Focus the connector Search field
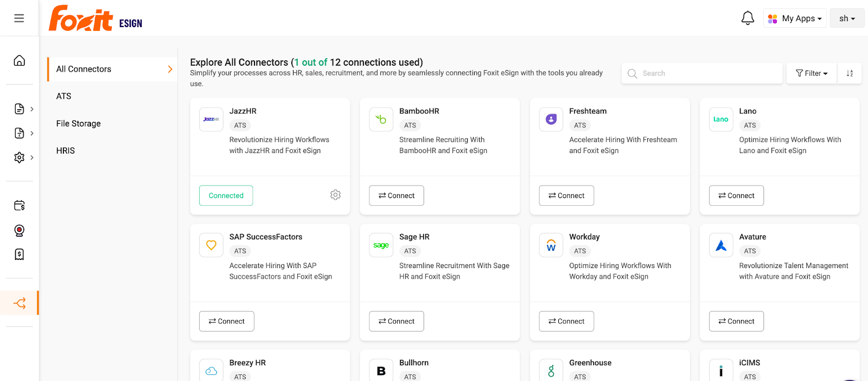The height and width of the screenshot is (381, 868). (x=702, y=73)
